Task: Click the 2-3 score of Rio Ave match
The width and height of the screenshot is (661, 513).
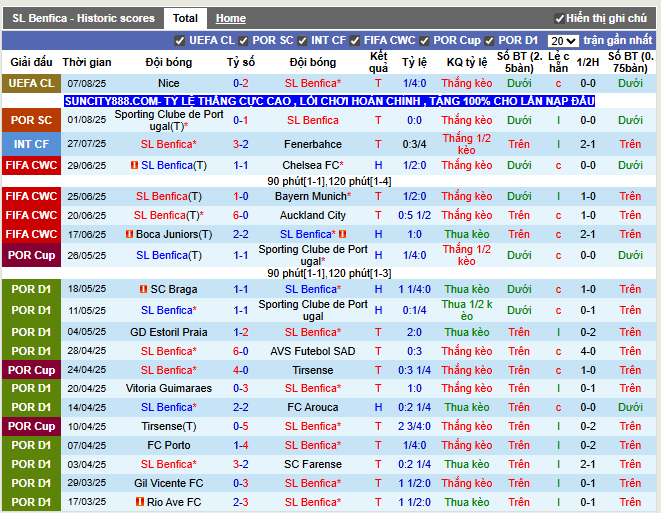Action: 241,502
